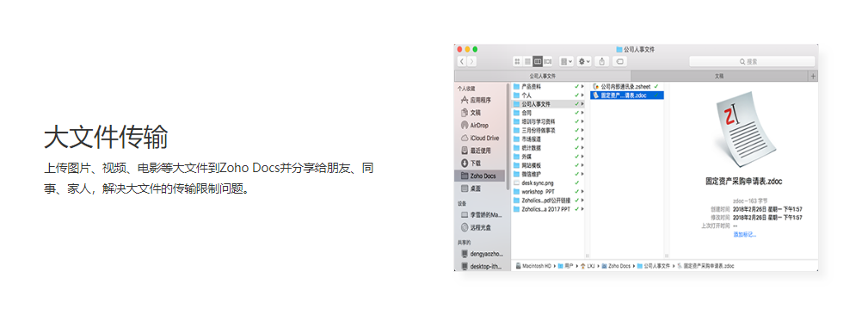Expand the 统计数据 folder arrow
Image resolution: width=868 pixels, height=315 pixels.
pos(582,148)
